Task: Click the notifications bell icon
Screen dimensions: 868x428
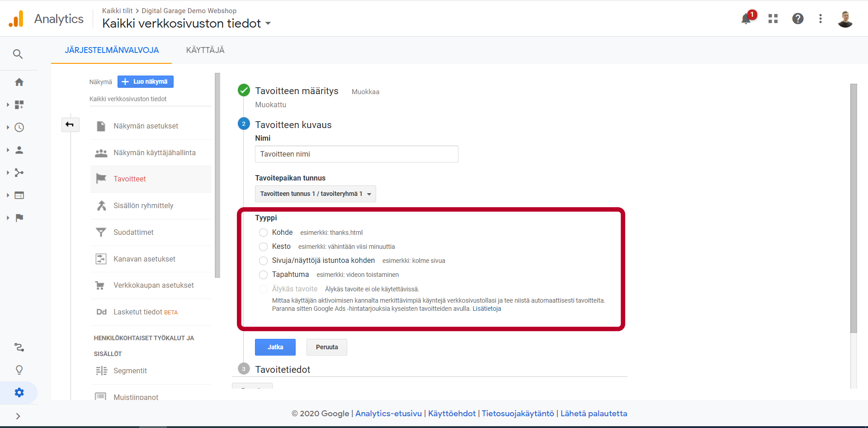Action: 746,19
